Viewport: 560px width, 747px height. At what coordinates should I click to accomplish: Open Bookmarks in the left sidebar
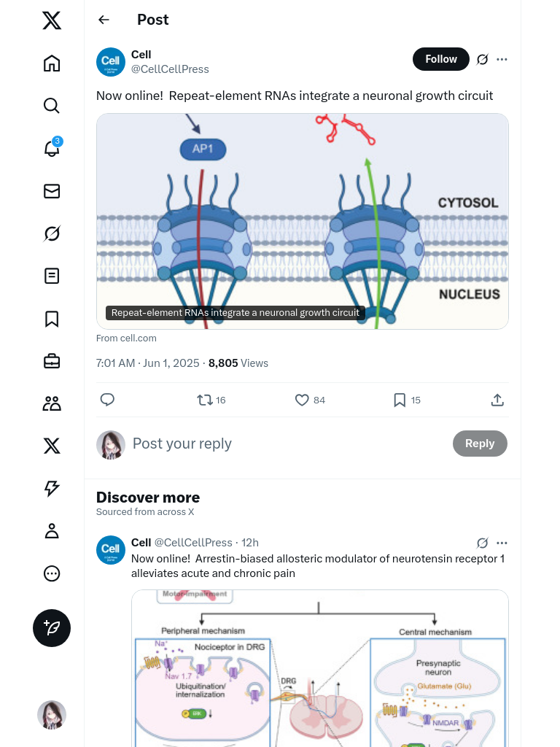click(x=52, y=319)
